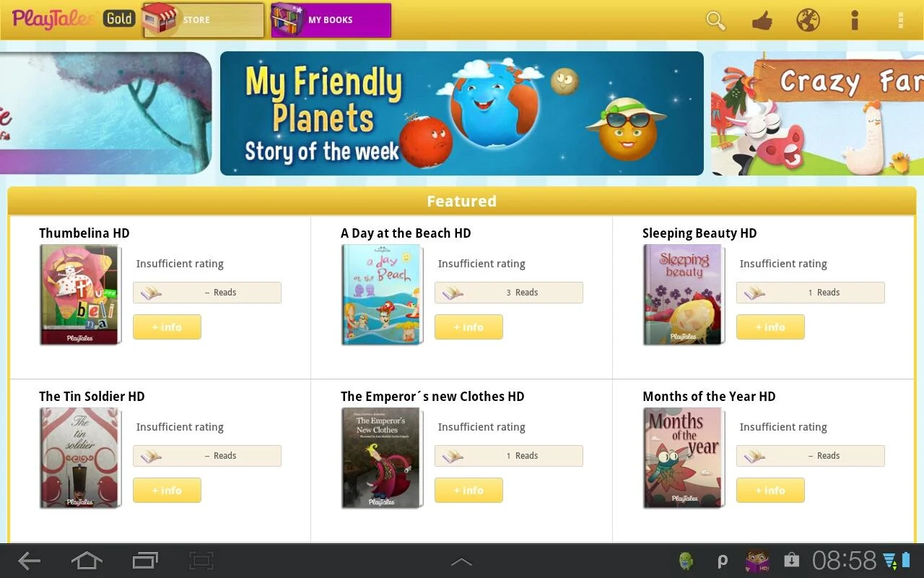This screenshot has height=578, width=924.
Task: Open Months of the Year book cover
Action: coord(684,458)
